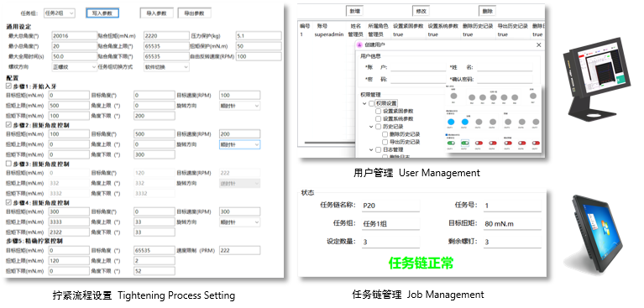Open the 旋转方向 dropdown under 步骤1
The height and width of the screenshot is (308, 644).
[x=239, y=106]
